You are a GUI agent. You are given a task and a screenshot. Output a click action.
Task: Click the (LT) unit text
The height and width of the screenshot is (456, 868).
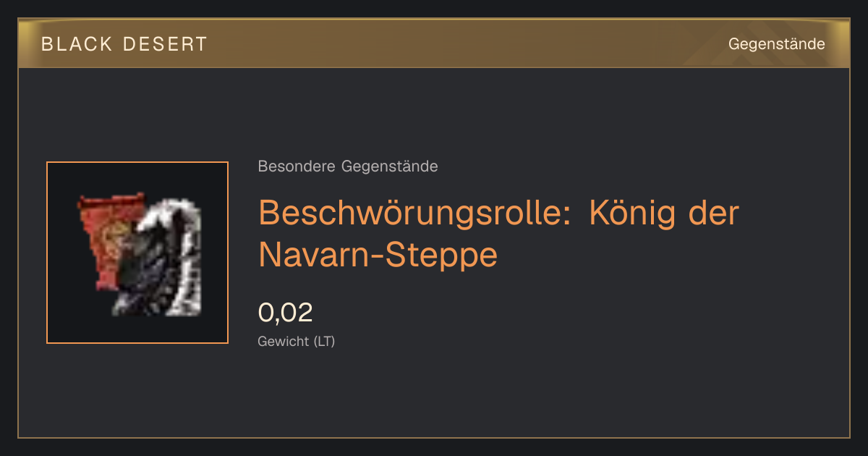(x=324, y=342)
